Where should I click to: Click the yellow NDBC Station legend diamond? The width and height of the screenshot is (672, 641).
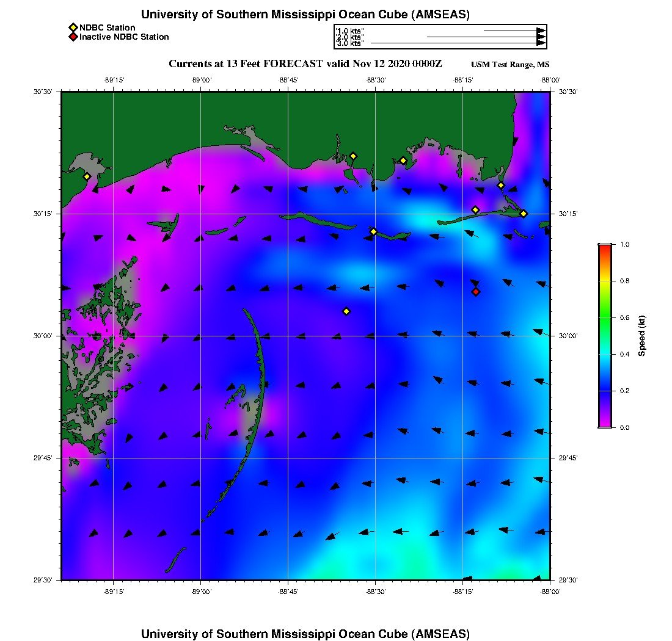(73, 27)
